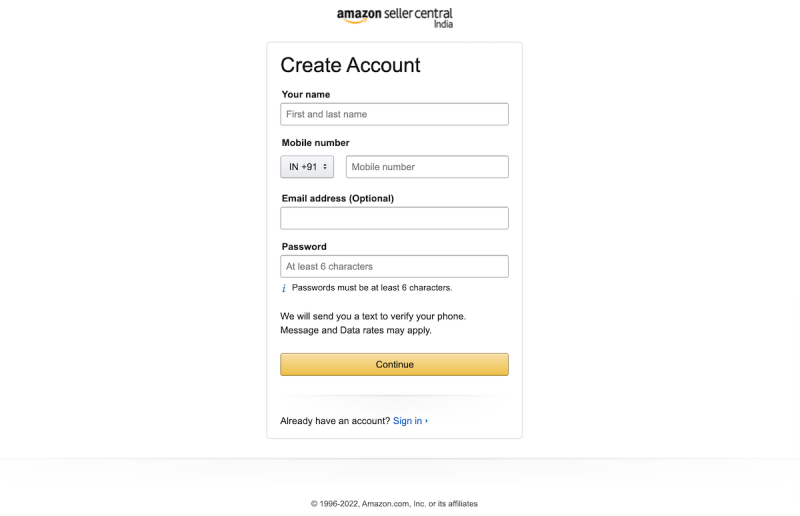800x516 pixels.
Task: Click the Email address (Optional) label
Action: point(338,199)
